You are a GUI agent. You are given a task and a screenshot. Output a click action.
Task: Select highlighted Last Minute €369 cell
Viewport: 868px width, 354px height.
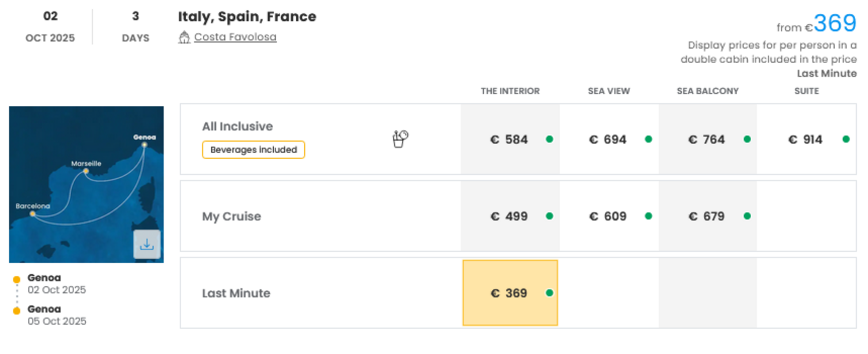click(510, 293)
